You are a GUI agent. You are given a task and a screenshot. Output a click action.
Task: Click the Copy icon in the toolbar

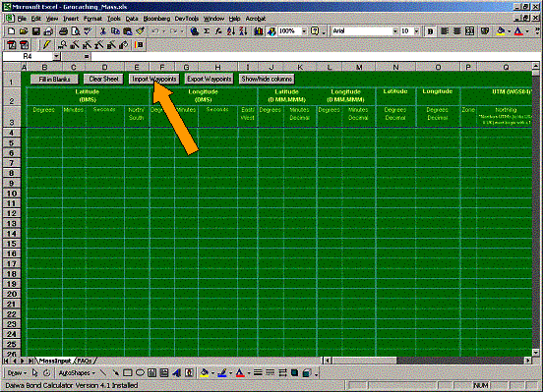point(115,31)
